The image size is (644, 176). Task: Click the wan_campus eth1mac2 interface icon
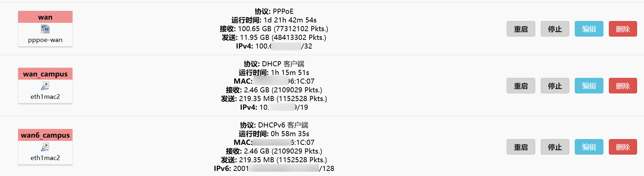pos(45,86)
